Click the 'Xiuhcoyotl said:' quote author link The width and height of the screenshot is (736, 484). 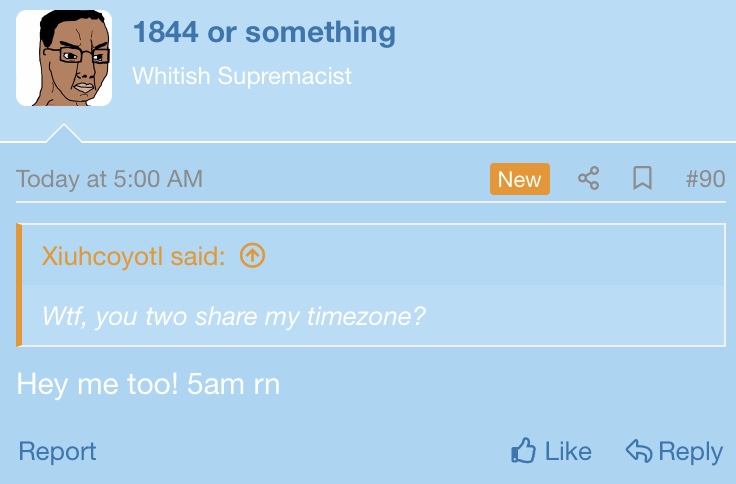tap(133, 256)
